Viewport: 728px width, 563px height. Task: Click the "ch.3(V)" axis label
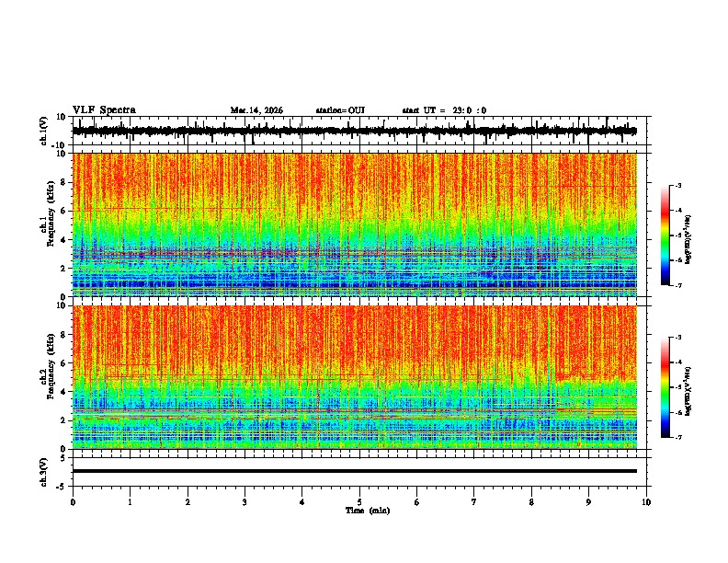44,472
